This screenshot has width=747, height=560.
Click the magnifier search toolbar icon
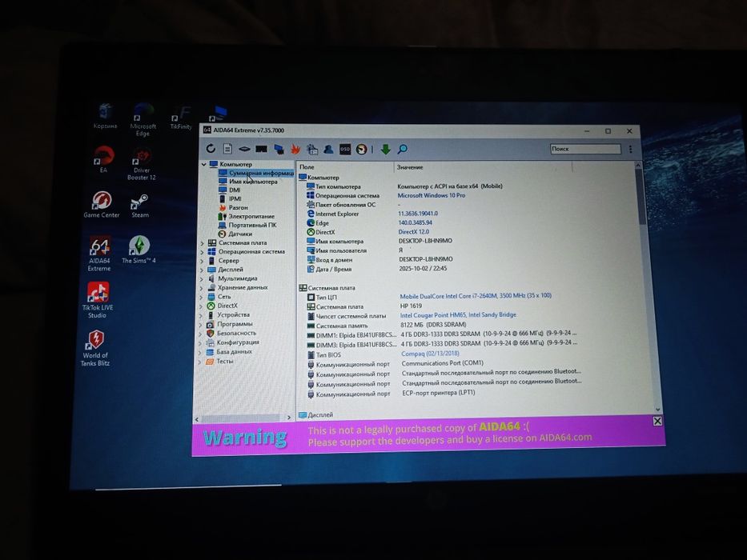403,150
